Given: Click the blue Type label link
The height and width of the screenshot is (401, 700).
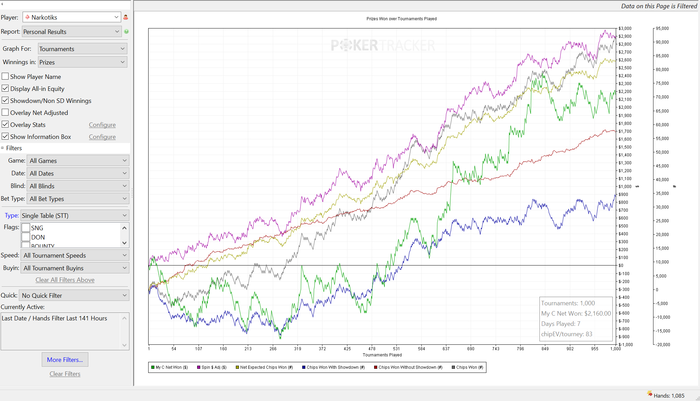Looking at the screenshot, I should 12,215.
